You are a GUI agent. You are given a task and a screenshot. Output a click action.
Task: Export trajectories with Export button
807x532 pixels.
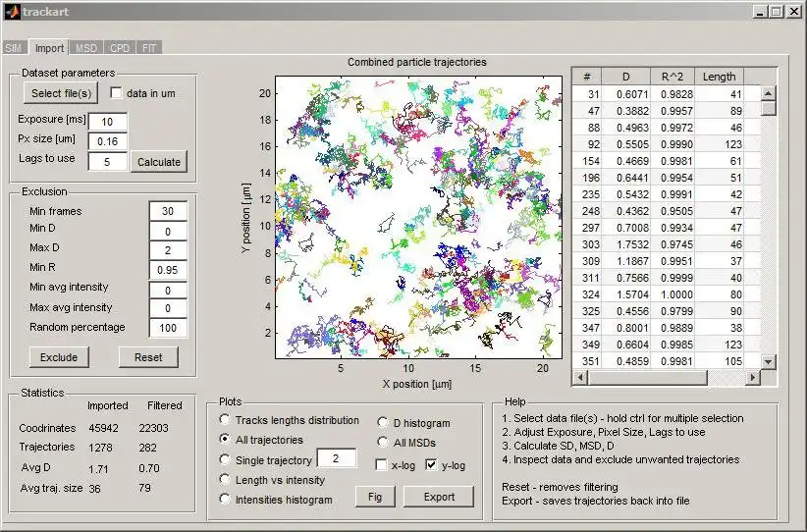[439, 497]
